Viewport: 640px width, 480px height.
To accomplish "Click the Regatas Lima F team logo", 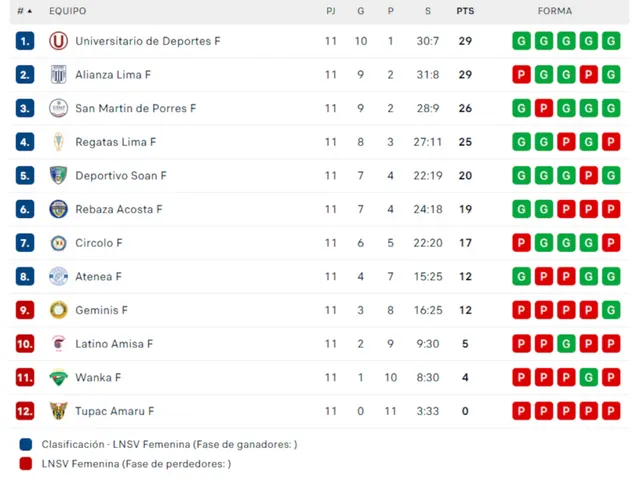I will pyautogui.click(x=58, y=142).
